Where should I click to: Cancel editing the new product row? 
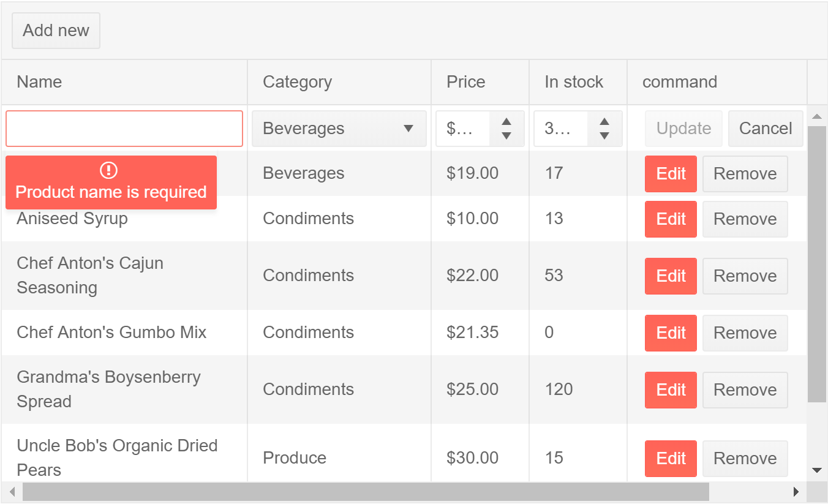765,128
